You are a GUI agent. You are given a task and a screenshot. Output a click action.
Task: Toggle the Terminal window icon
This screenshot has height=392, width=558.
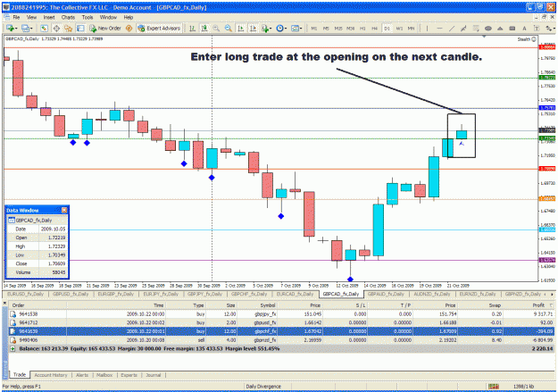[x=80, y=28]
